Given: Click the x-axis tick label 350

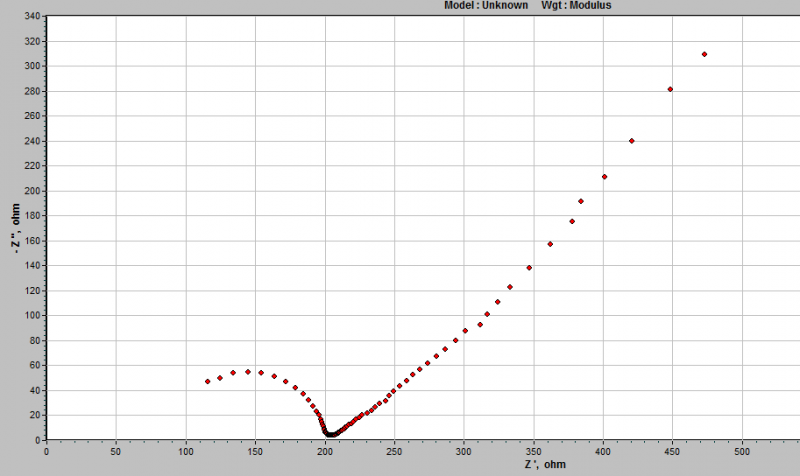Looking at the screenshot, I should 534,452.
